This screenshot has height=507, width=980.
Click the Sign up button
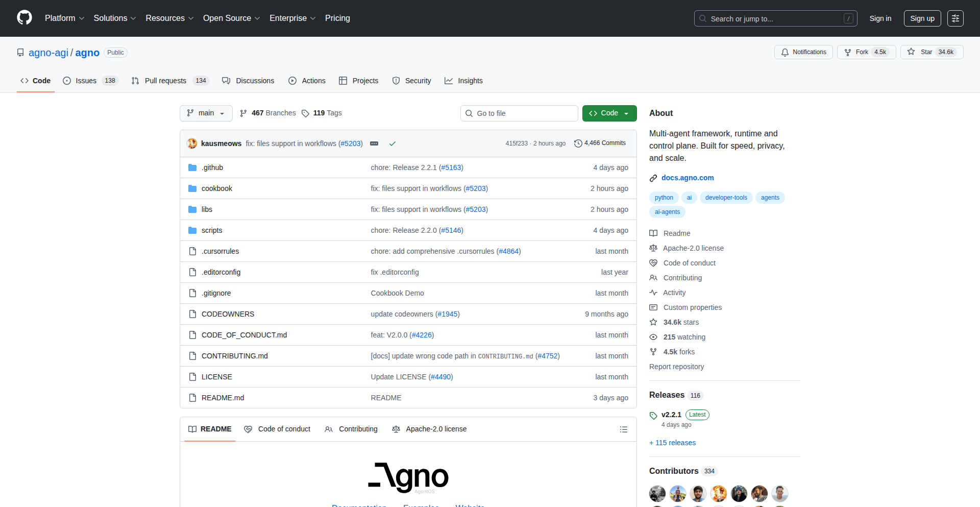tap(922, 18)
